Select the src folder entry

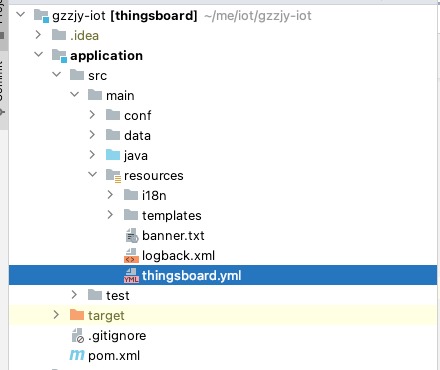click(97, 76)
